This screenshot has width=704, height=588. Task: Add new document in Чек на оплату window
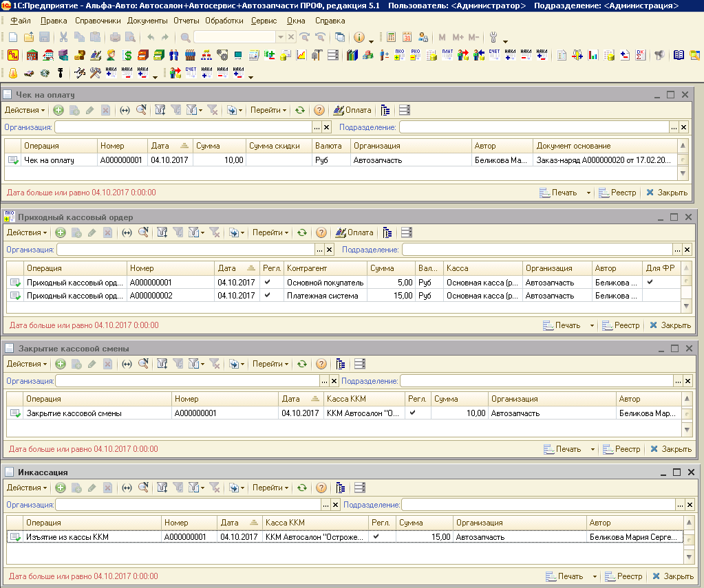58,110
